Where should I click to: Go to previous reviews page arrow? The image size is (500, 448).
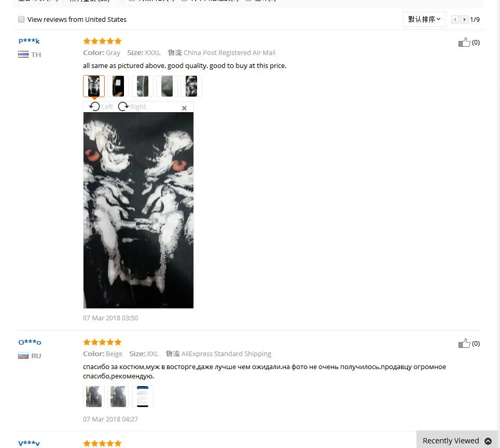(x=455, y=19)
